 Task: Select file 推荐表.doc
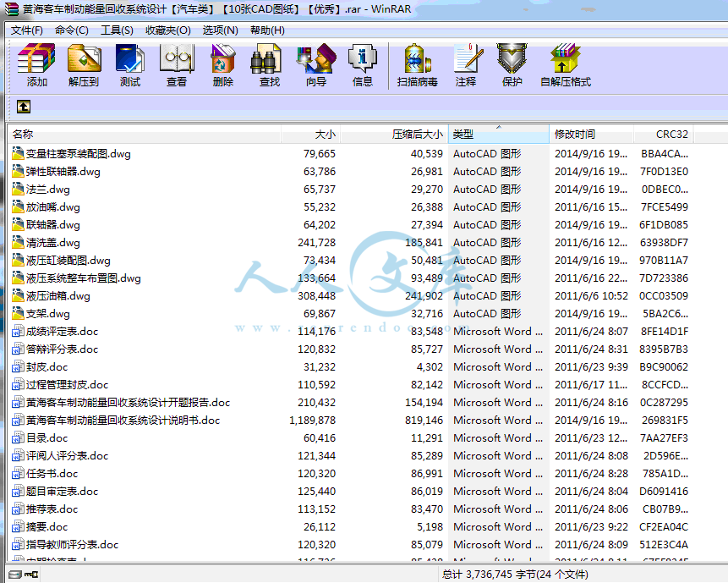point(52,509)
